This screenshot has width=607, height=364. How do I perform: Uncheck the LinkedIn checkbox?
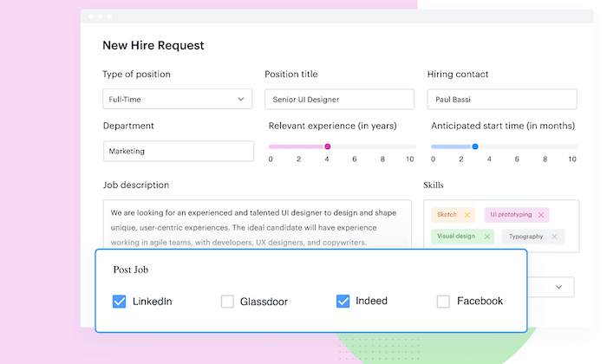point(120,302)
